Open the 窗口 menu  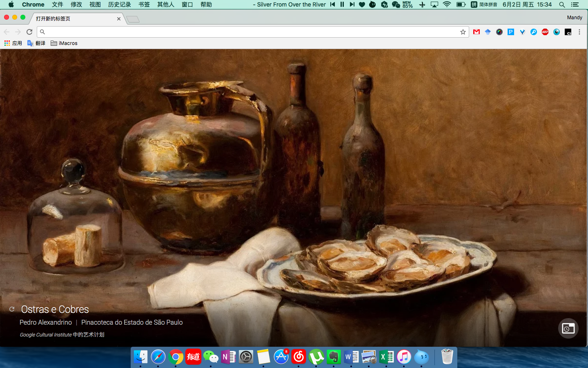(187, 4)
